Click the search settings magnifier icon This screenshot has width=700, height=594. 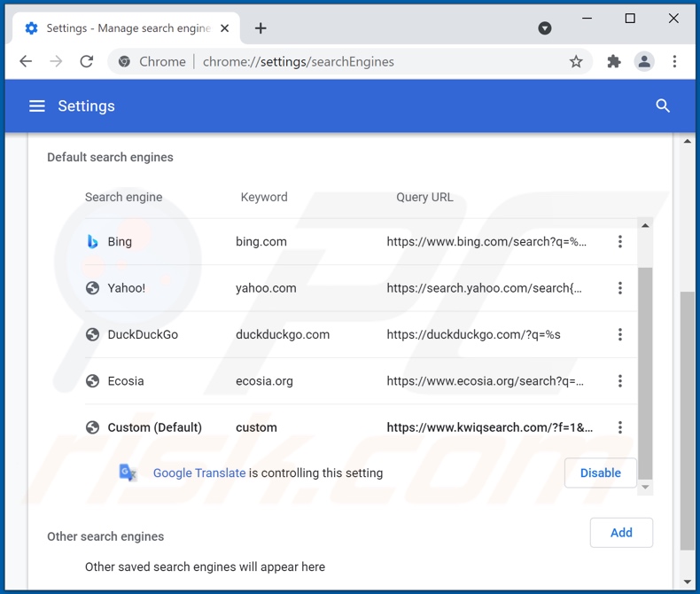662,106
